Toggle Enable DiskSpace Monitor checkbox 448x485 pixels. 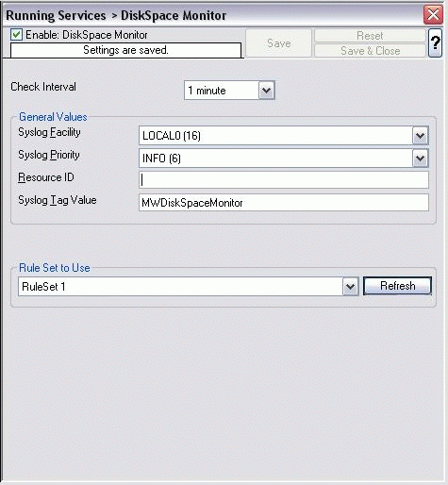point(16,35)
